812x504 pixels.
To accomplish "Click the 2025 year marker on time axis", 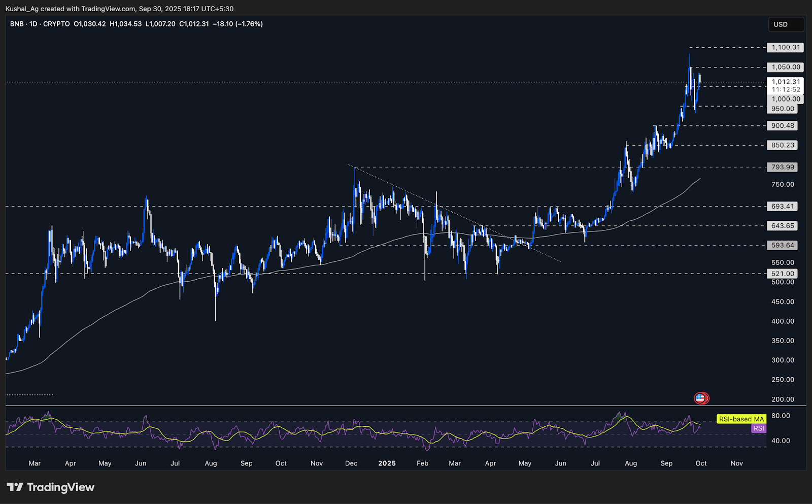I will pos(387,463).
